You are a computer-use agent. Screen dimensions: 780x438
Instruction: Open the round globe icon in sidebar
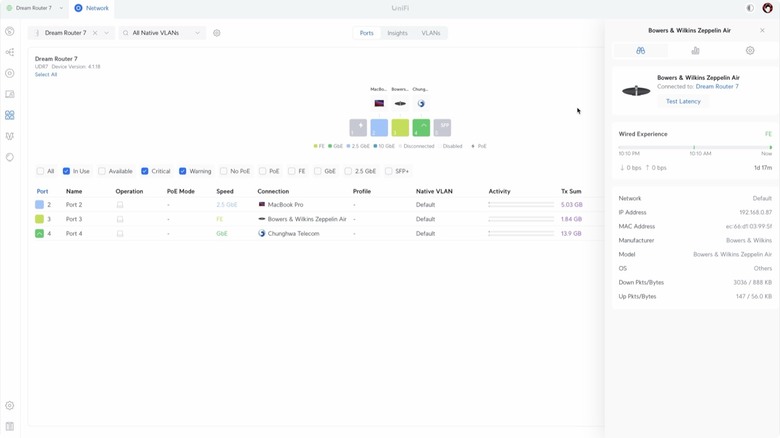click(9, 157)
